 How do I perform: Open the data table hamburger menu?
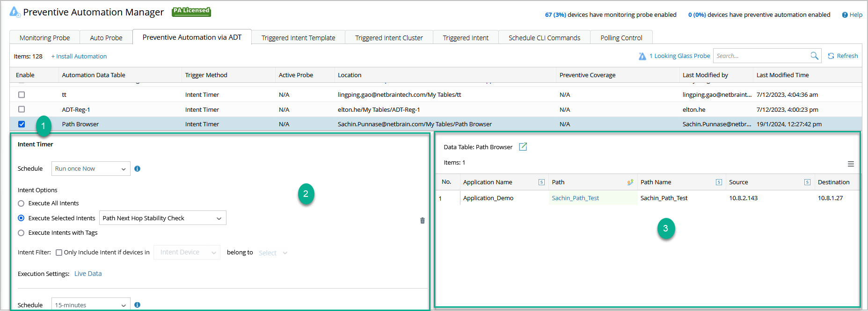(851, 164)
